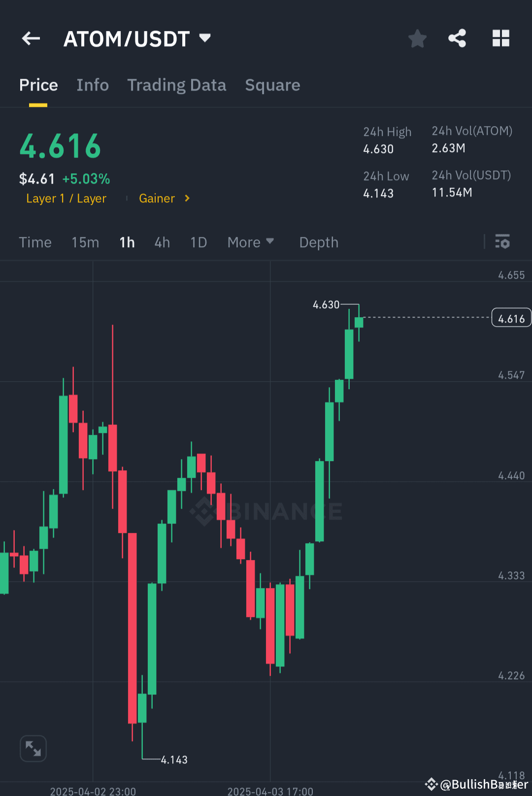Stay on the Price tab
The width and height of the screenshot is (532, 796).
coord(38,85)
